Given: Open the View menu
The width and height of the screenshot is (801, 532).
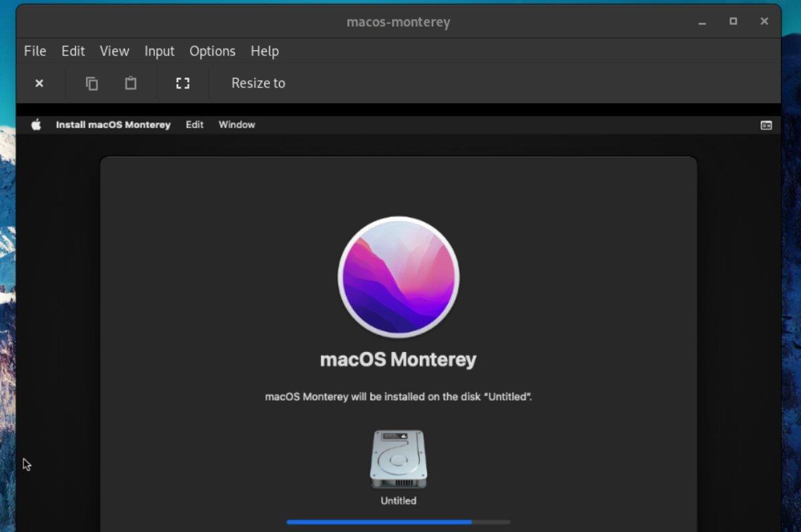Looking at the screenshot, I should point(113,51).
